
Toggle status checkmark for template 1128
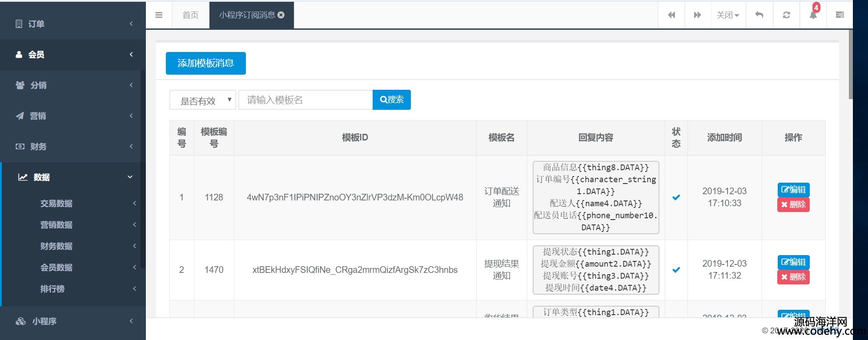(x=676, y=197)
